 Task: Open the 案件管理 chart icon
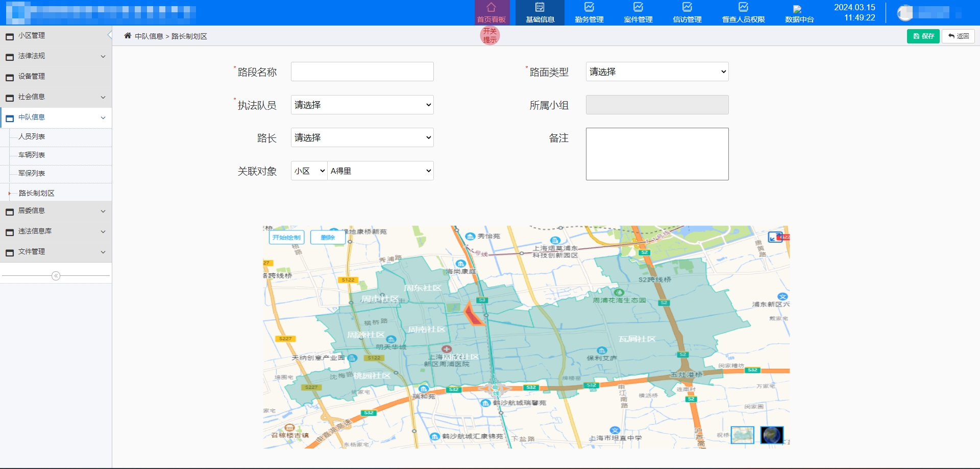click(638, 7)
